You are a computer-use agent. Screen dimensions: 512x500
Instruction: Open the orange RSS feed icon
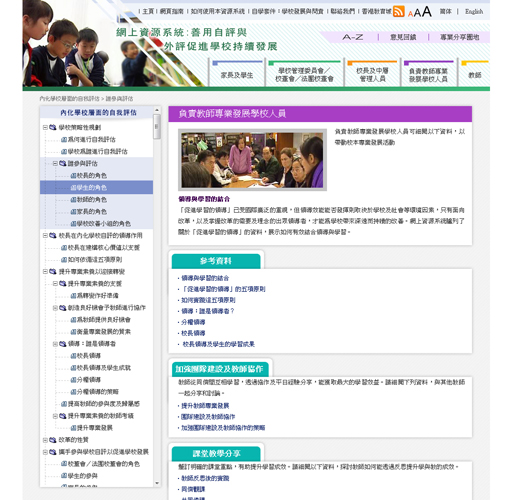[x=398, y=11]
